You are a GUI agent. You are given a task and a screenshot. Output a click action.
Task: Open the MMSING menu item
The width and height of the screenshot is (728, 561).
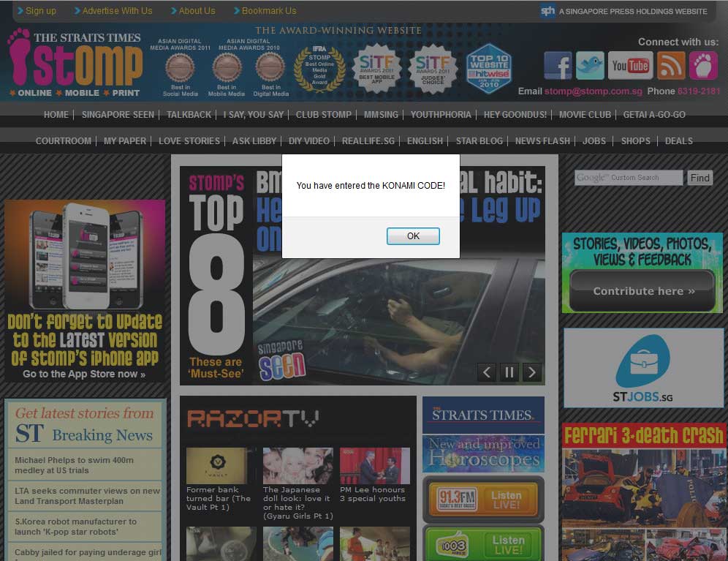tap(382, 115)
